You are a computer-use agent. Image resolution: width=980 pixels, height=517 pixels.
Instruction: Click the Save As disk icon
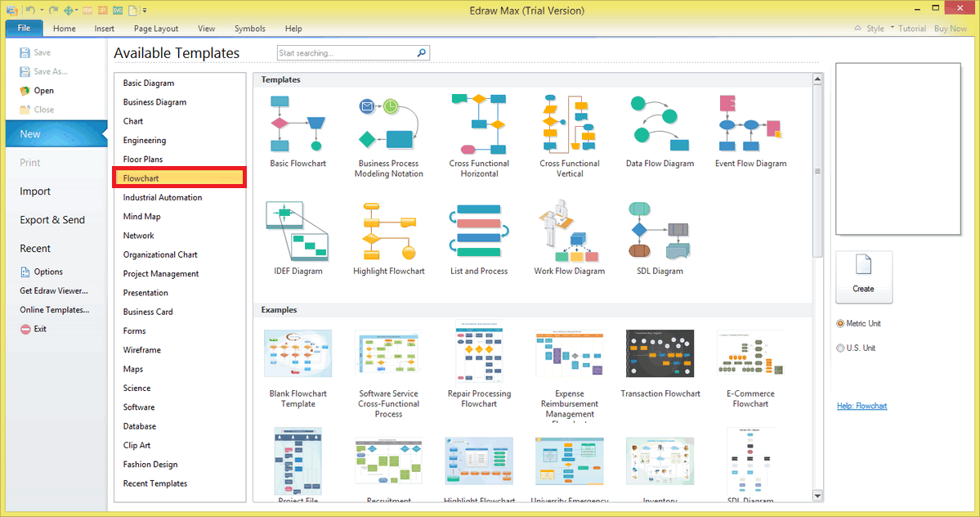[25, 71]
